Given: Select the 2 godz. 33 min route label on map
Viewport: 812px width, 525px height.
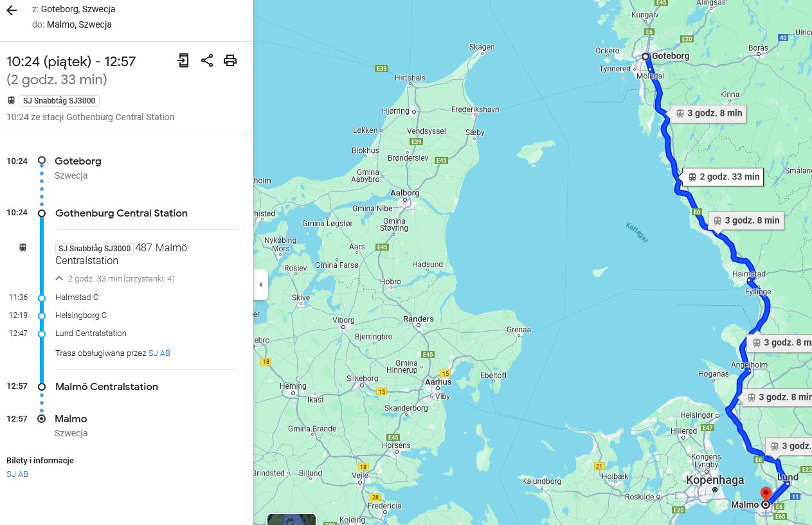Looking at the screenshot, I should (x=723, y=177).
